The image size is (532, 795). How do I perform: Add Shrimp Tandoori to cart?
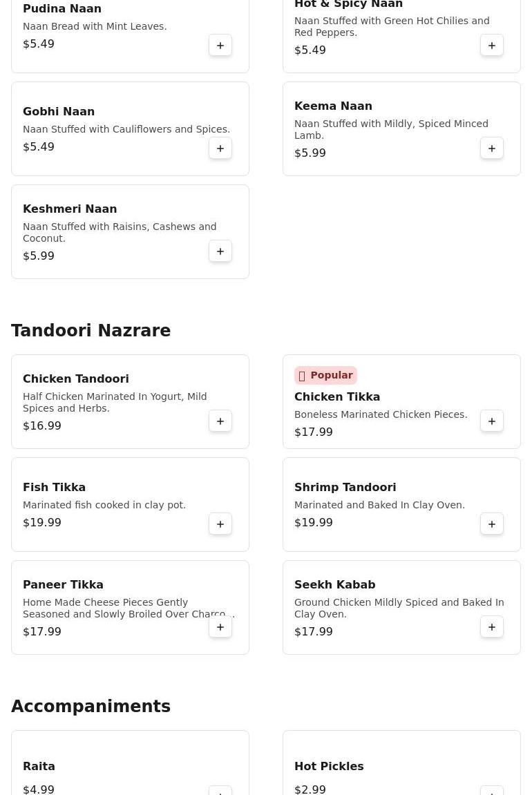pos(492,524)
